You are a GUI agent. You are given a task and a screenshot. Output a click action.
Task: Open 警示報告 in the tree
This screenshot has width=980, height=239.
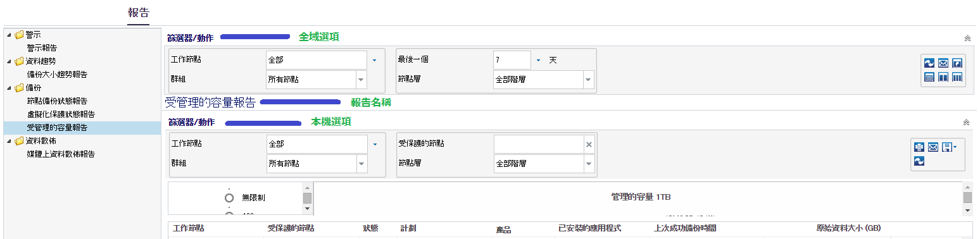42,47
